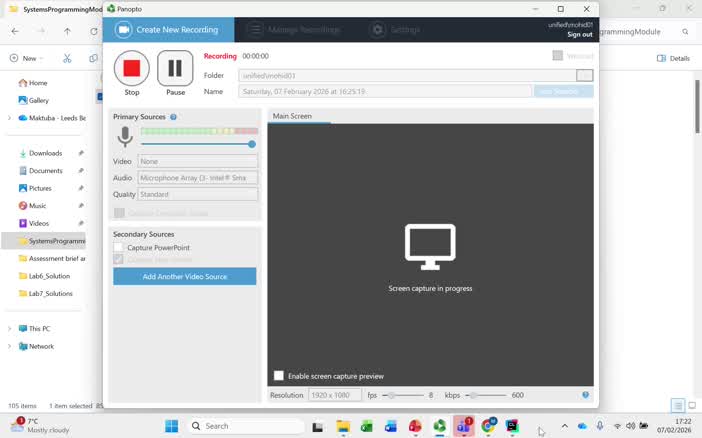The width and height of the screenshot is (702, 438).
Task: Select the Main Screen tab
Action: coord(292,116)
